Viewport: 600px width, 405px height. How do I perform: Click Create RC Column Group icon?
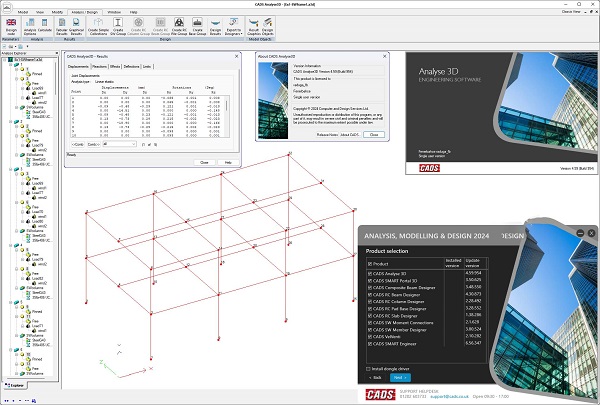139,23
